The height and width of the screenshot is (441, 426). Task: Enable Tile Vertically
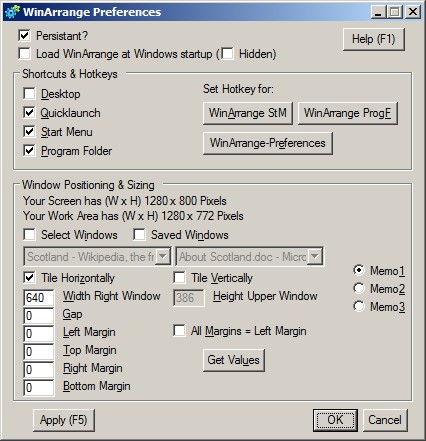click(179, 278)
